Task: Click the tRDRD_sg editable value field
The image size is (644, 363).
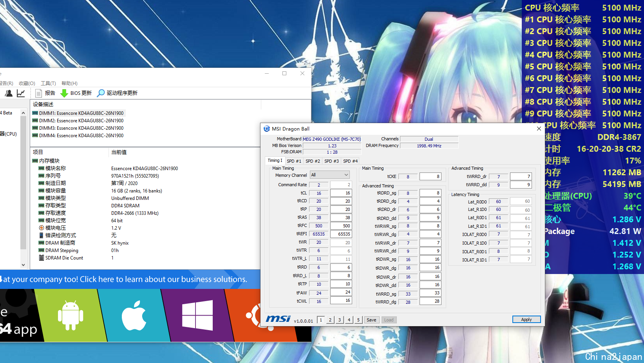Action: (431, 193)
